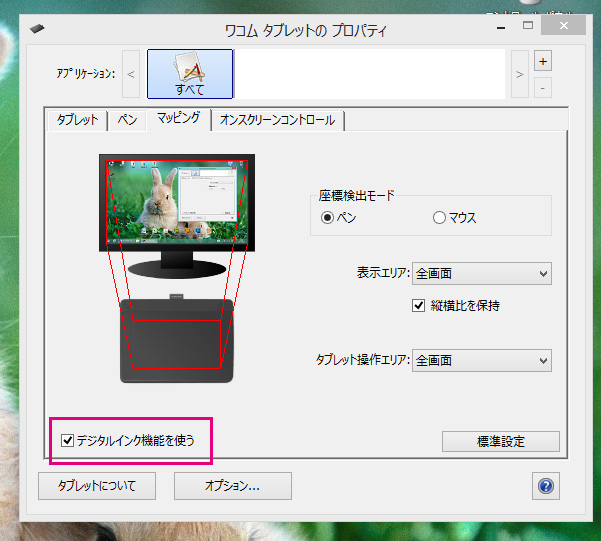Toggle 縦横比を保持 checkbox

(x=419, y=306)
